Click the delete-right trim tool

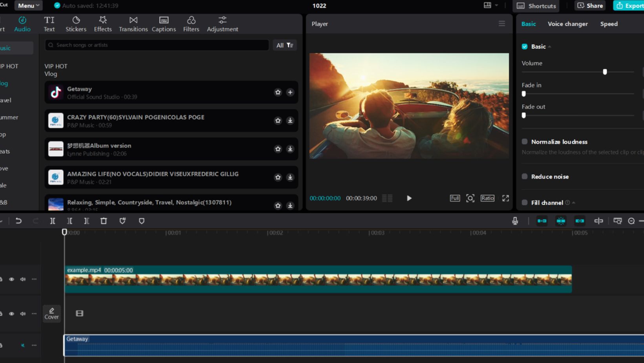(86, 221)
